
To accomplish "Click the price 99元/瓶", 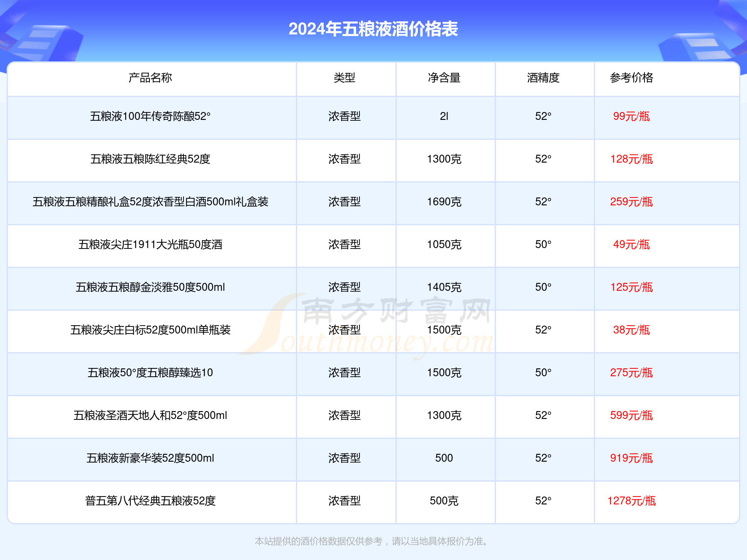I will point(632,116).
